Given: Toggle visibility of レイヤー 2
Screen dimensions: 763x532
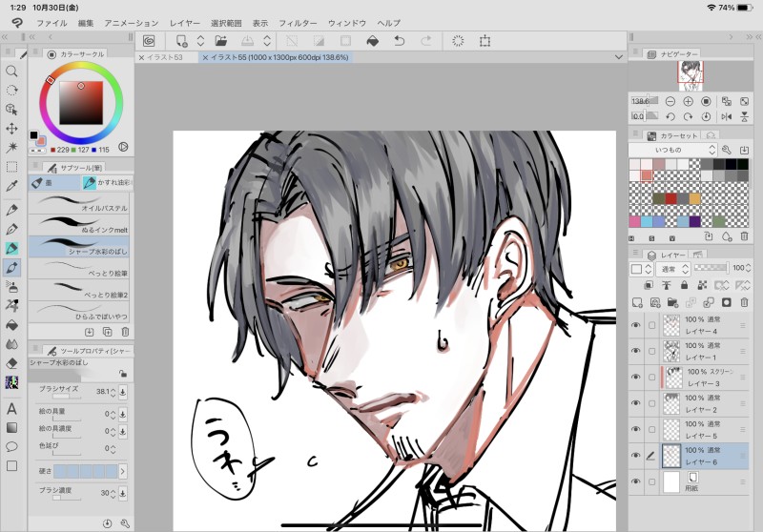Looking at the screenshot, I should (635, 403).
